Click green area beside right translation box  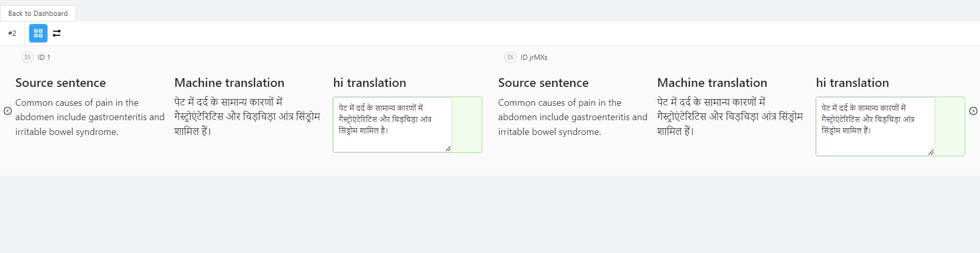tap(950, 126)
